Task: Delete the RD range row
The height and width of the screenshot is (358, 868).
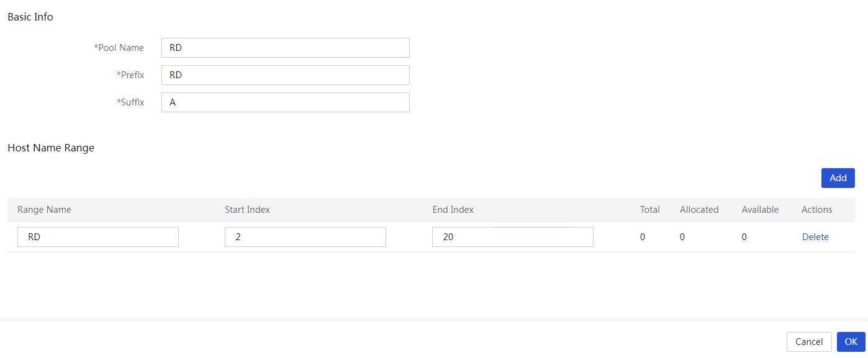Action: pyautogui.click(x=815, y=237)
